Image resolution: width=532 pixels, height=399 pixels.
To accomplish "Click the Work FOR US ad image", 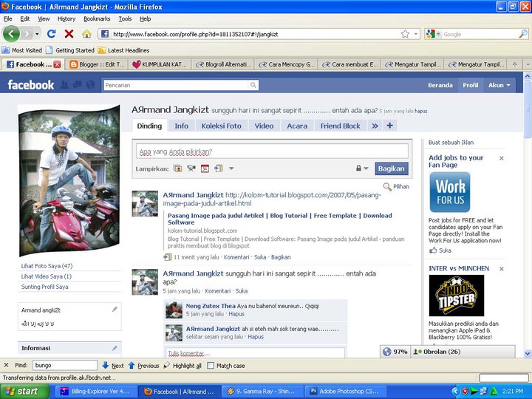I will click(x=450, y=192).
